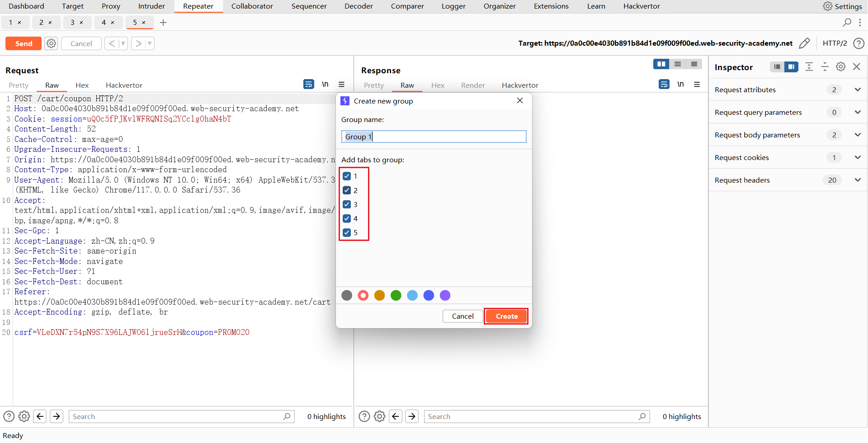
Task: Open help icon next to HTTP/2
Action: point(859,43)
